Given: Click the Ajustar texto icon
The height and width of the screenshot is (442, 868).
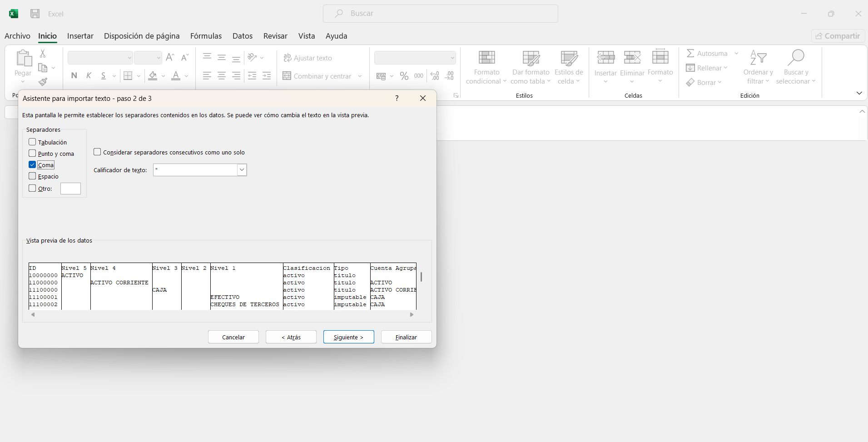Looking at the screenshot, I should (288, 58).
